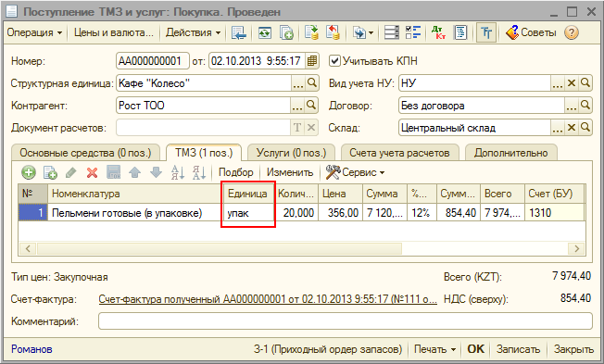Click the green add row icon
Image resolution: width=604 pixels, height=364 pixels.
[x=29, y=172]
